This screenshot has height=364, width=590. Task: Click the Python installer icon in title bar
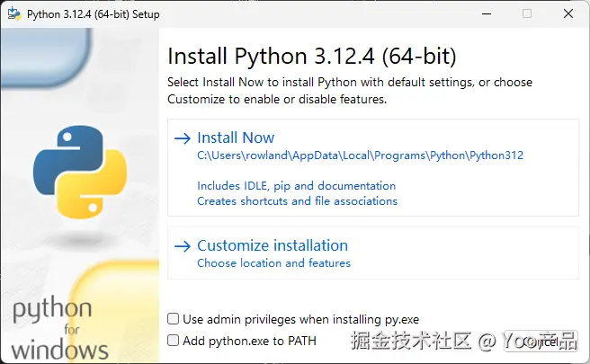coord(14,13)
